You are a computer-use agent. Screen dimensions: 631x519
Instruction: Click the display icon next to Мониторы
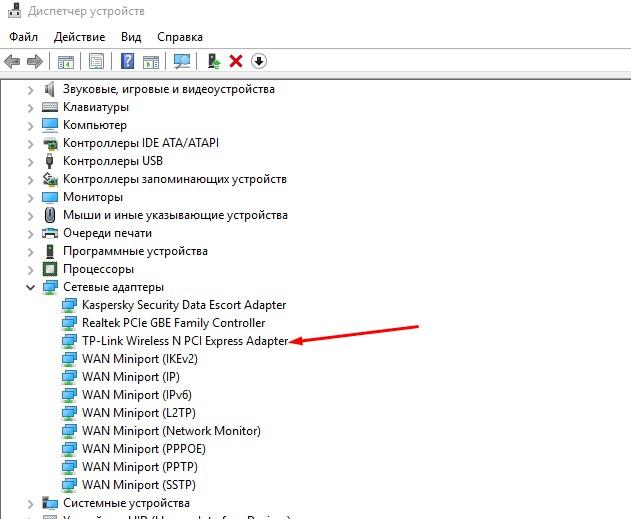pyautogui.click(x=50, y=197)
